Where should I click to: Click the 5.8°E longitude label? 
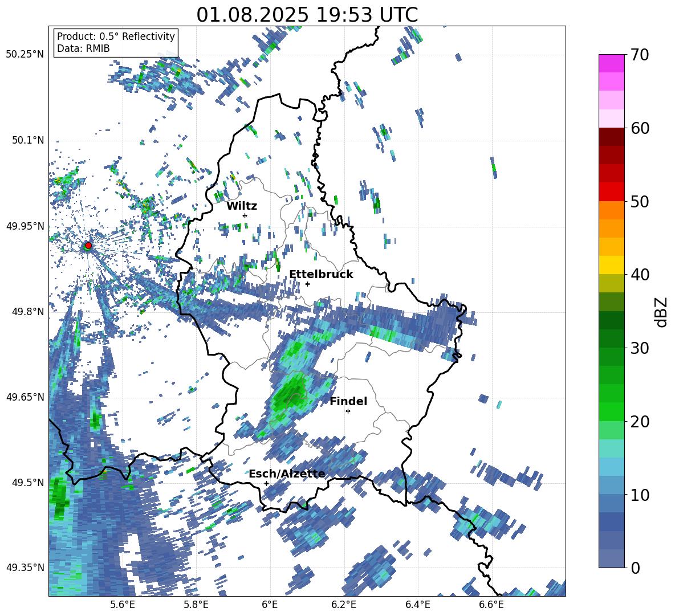point(196,605)
